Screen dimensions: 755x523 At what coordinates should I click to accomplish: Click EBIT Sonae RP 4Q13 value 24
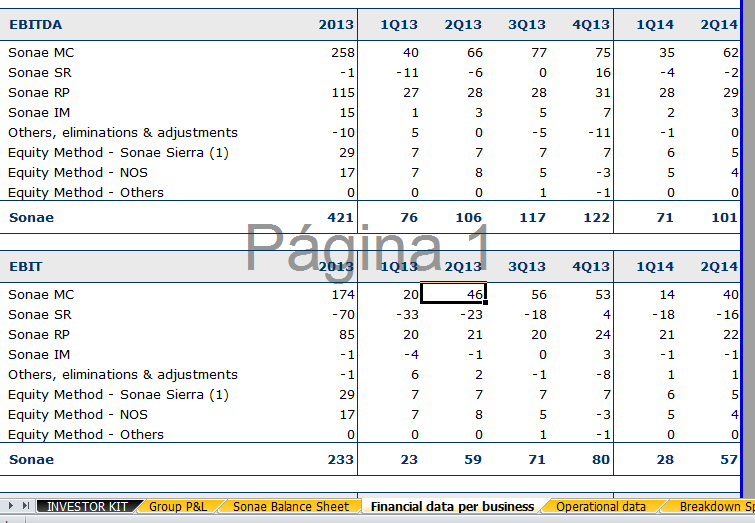pos(603,335)
